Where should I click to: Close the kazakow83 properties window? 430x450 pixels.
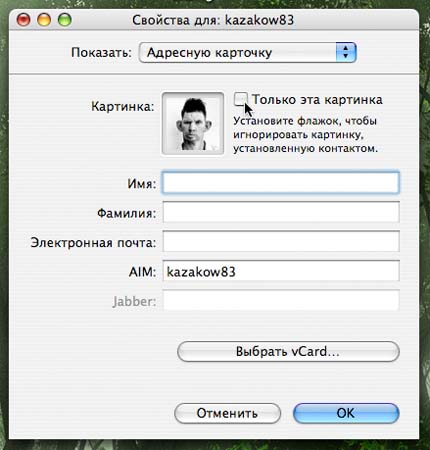pos(23,20)
